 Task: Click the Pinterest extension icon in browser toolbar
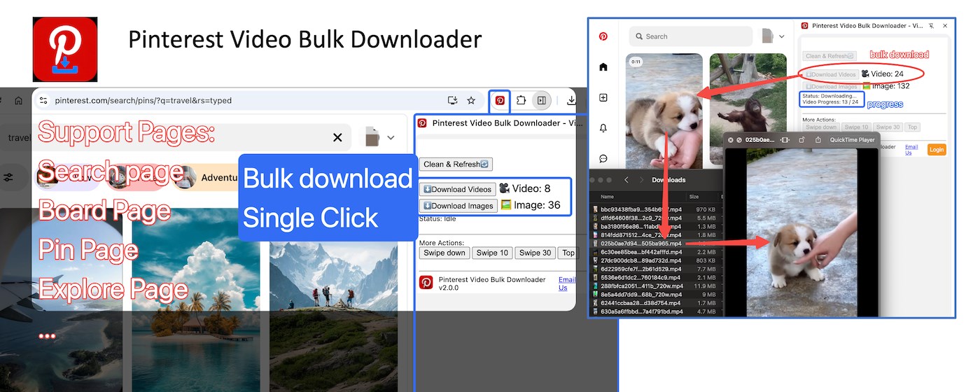click(500, 101)
